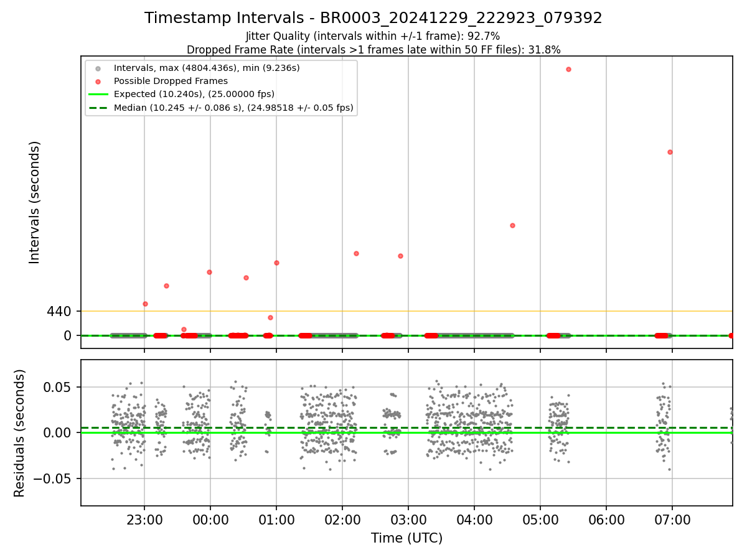747x560 pixels.
Task: Click the '0' tick label on the intervals axis
Action: point(68,335)
